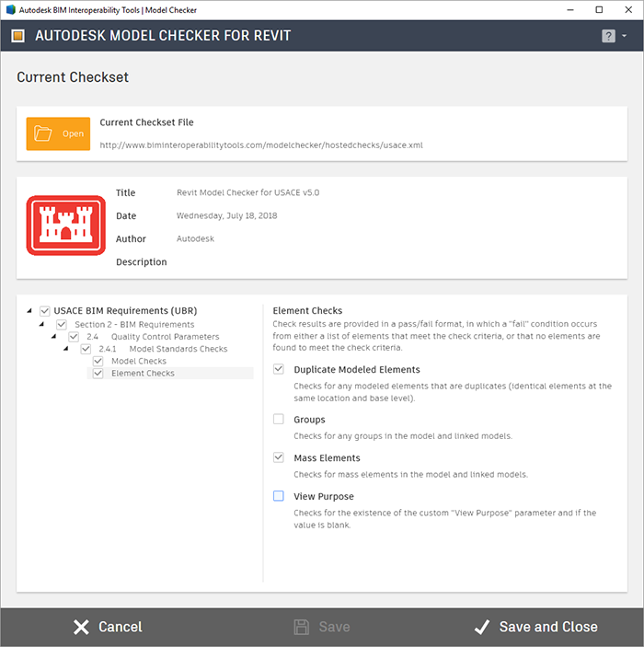The image size is (644, 647).
Task: Minimize the Model Checker window
Action: pyautogui.click(x=570, y=9)
